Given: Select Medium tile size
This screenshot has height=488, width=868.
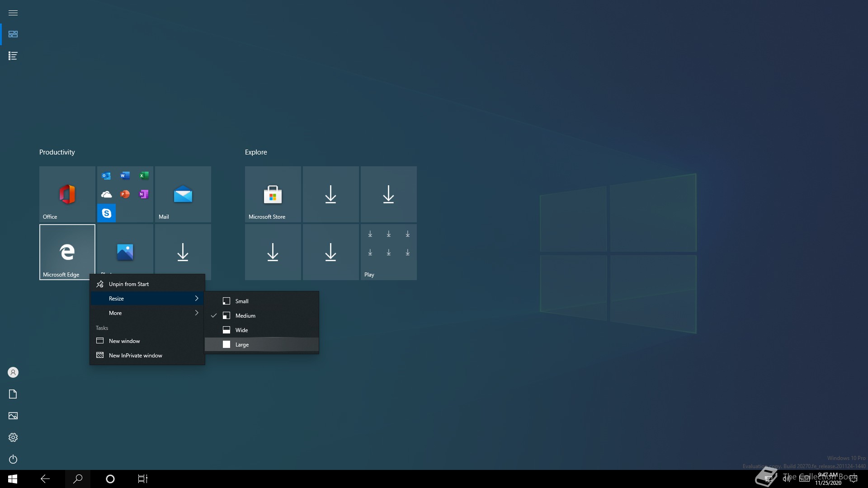Looking at the screenshot, I should click(x=262, y=315).
